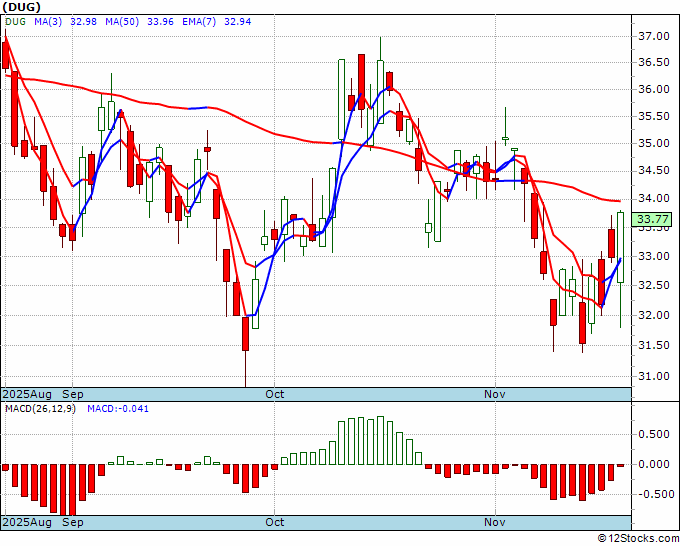Image resolution: width=680 pixels, height=546 pixels.
Task: Click the 34.00 price axis label
Action: [654, 199]
